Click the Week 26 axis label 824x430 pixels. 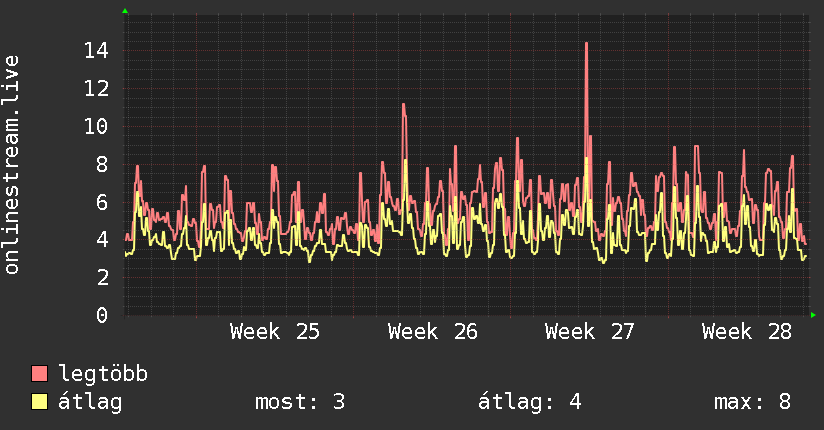coord(432,332)
